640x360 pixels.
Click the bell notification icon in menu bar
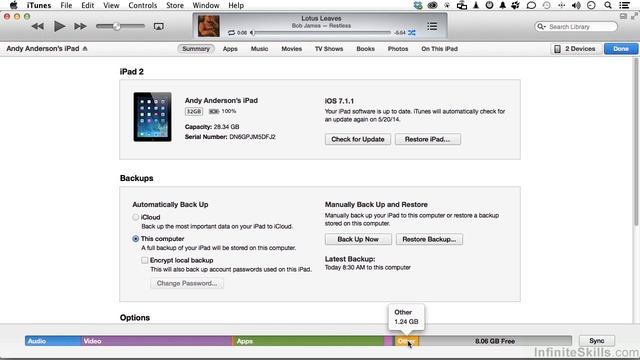[x=503, y=5]
